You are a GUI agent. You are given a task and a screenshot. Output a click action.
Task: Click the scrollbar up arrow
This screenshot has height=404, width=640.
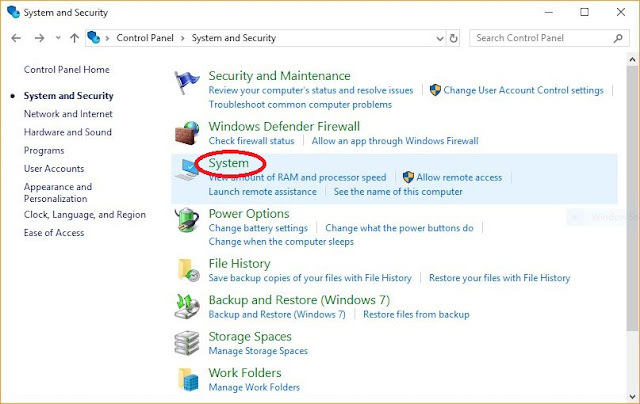click(x=632, y=60)
